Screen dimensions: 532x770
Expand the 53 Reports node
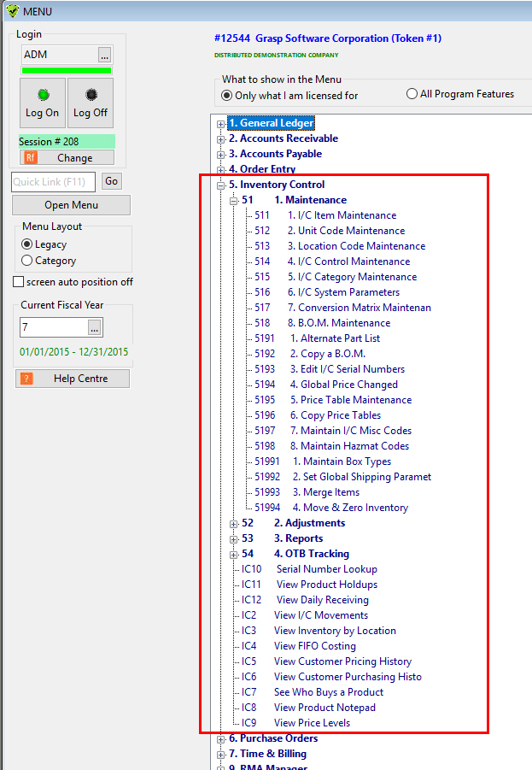click(234, 539)
